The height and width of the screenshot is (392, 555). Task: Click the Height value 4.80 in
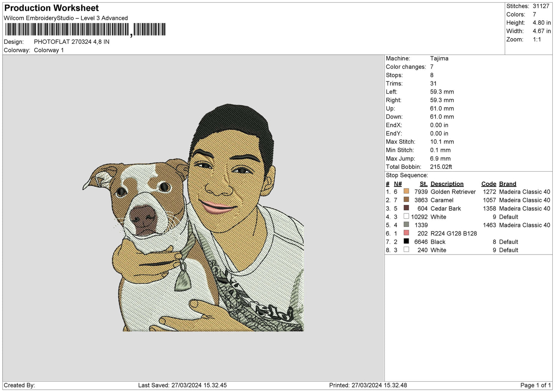coord(542,23)
